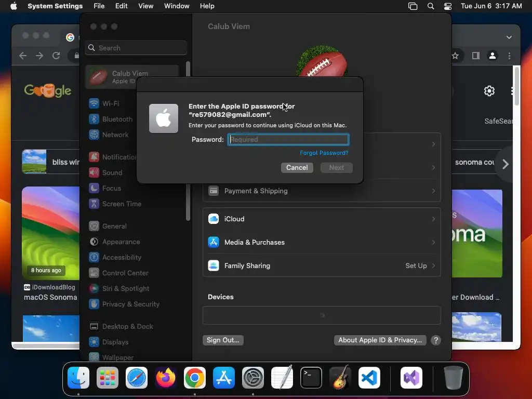This screenshot has width=532, height=399.
Task: Open About Apple ID & Privacy...
Action: click(x=380, y=340)
